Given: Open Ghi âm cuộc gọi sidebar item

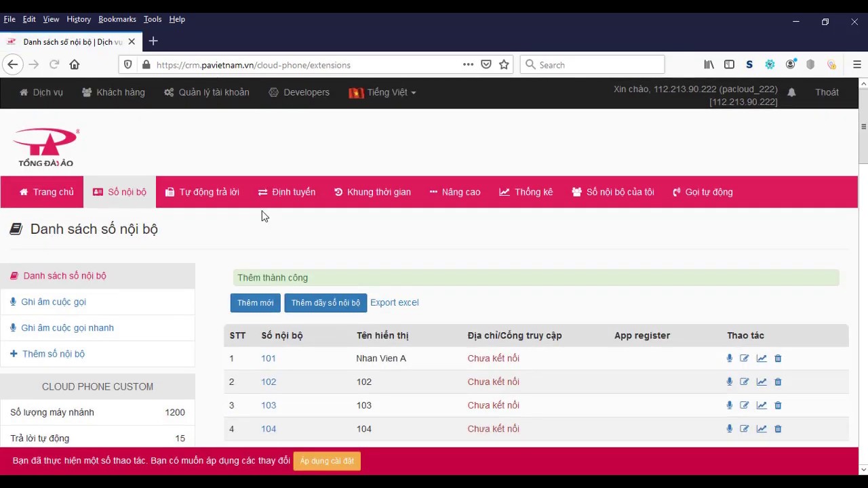Looking at the screenshot, I should pyautogui.click(x=53, y=302).
